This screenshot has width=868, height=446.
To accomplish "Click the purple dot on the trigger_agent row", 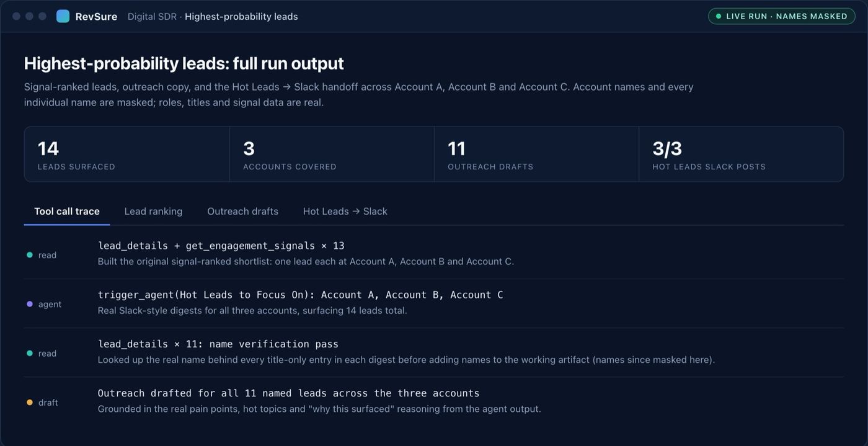I will 30,304.
